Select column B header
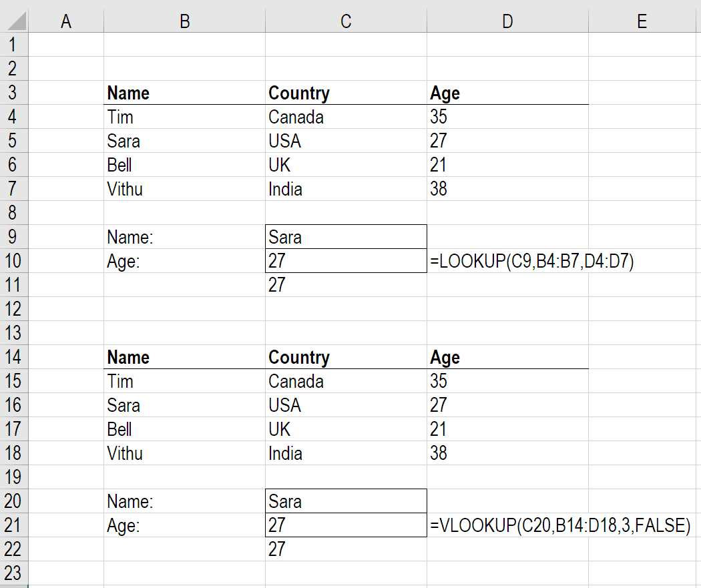 (185, 21)
